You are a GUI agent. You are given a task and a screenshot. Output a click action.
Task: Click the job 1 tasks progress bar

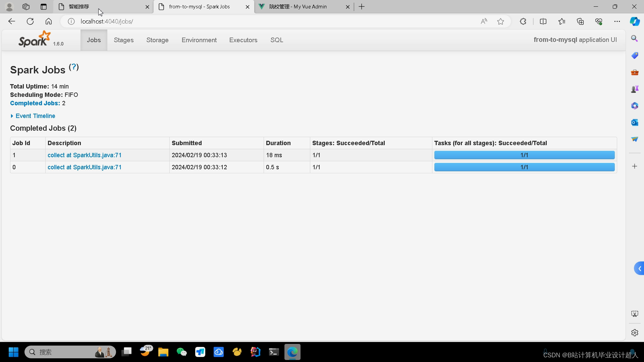(524, 155)
